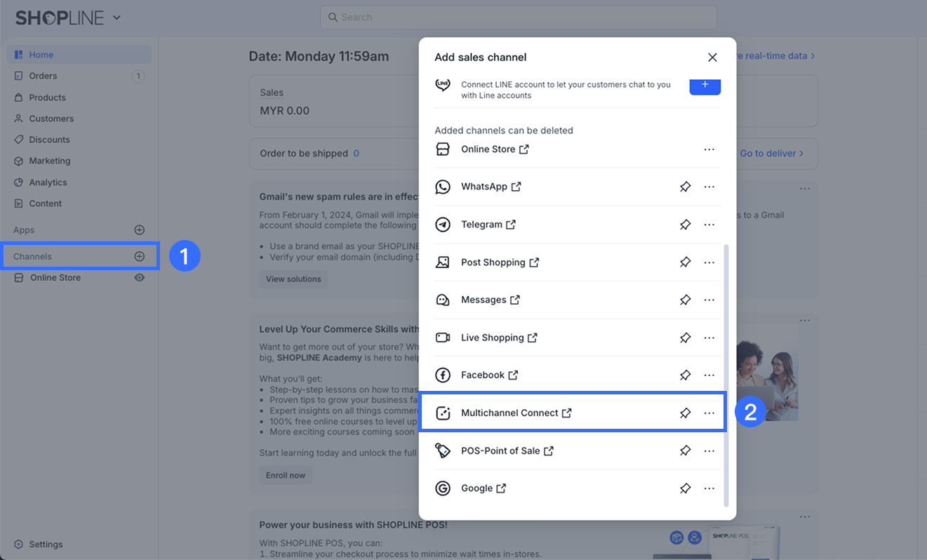Image resolution: width=927 pixels, height=560 pixels.
Task: Click the pin icon for Multichannel Connect
Action: [x=685, y=413]
